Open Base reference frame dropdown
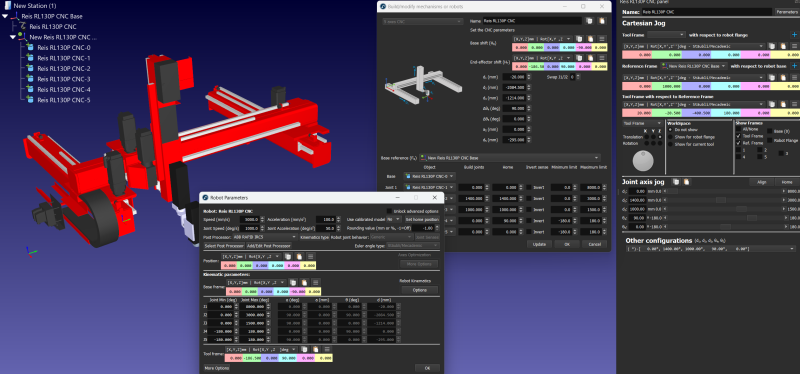This screenshot has height=374, width=800. [510, 158]
